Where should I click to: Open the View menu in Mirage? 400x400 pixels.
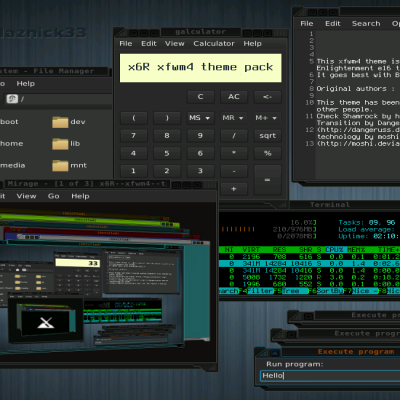[x=26, y=196]
